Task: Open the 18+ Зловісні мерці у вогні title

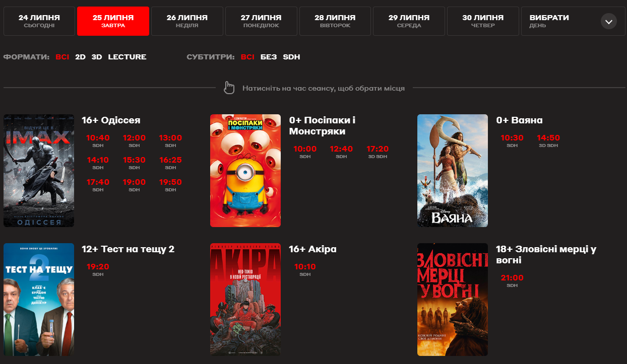Action: (546, 255)
